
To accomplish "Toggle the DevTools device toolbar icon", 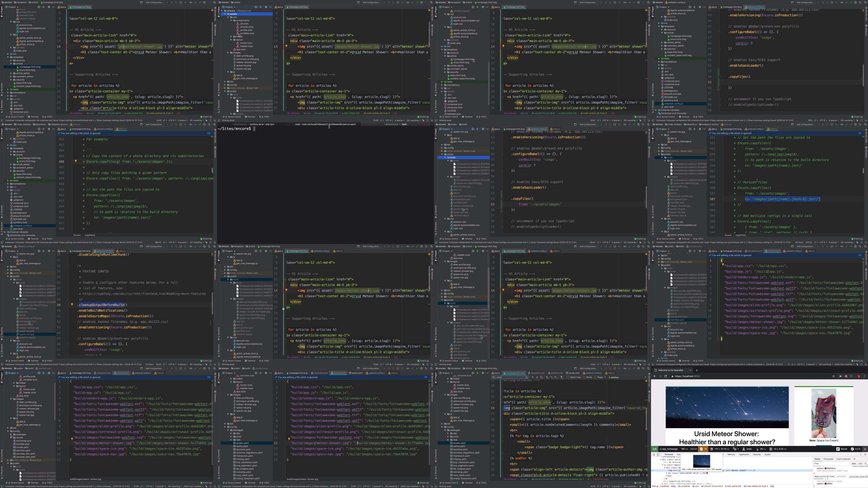I will 658,454.
